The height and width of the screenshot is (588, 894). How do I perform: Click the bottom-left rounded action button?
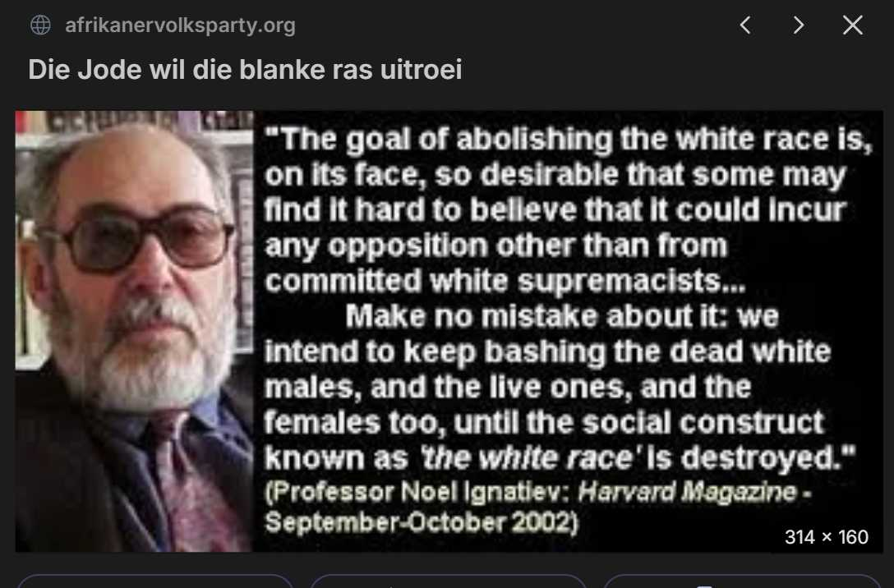(155, 581)
